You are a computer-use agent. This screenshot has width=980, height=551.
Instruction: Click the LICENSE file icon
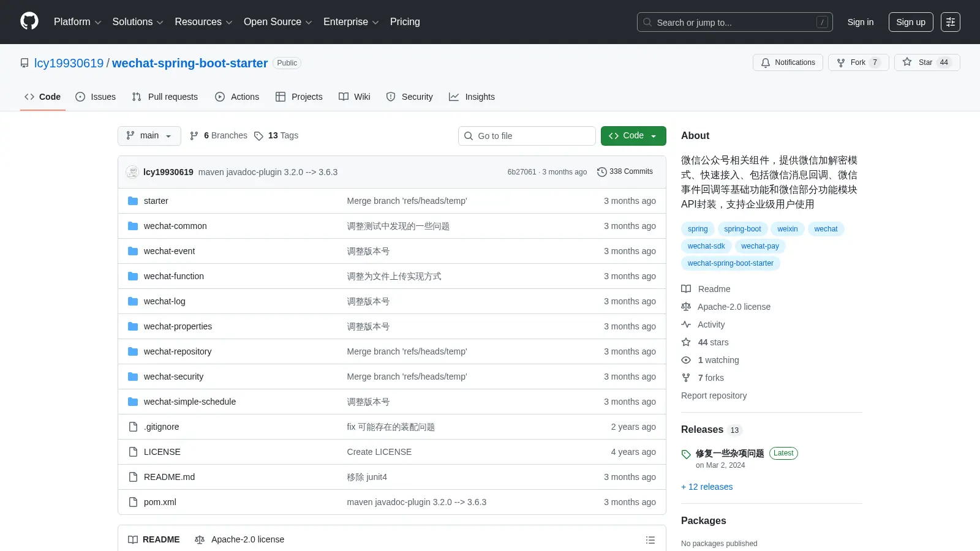click(133, 452)
